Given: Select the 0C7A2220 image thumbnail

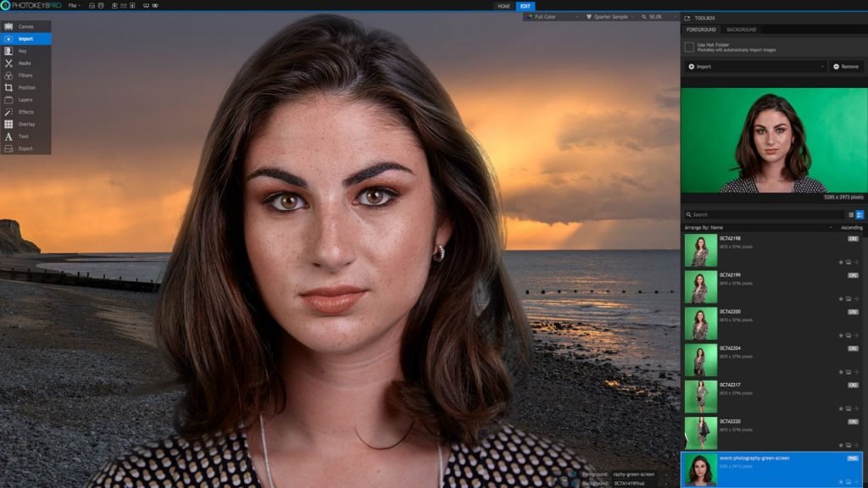Looking at the screenshot, I should click(700, 433).
